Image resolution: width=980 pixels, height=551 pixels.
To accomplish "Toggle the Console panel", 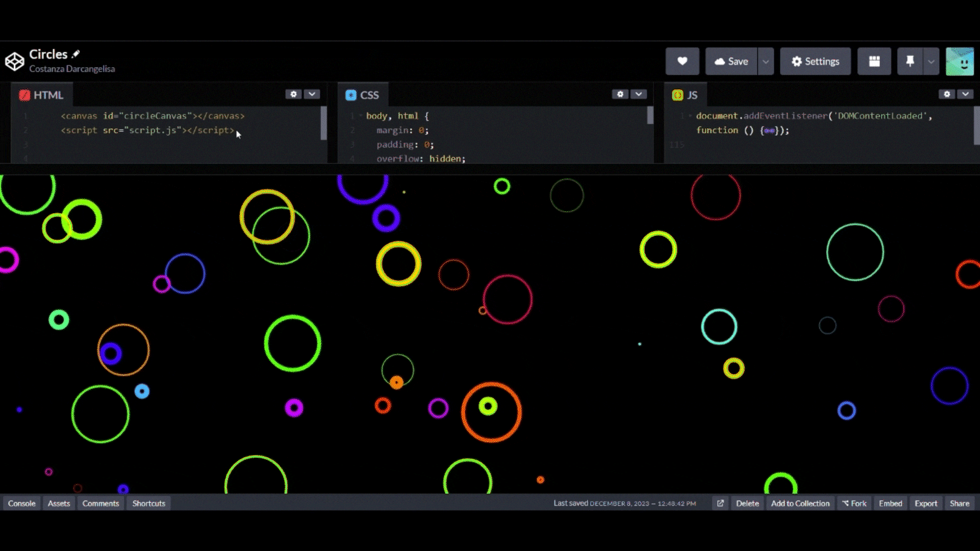I will [x=21, y=504].
